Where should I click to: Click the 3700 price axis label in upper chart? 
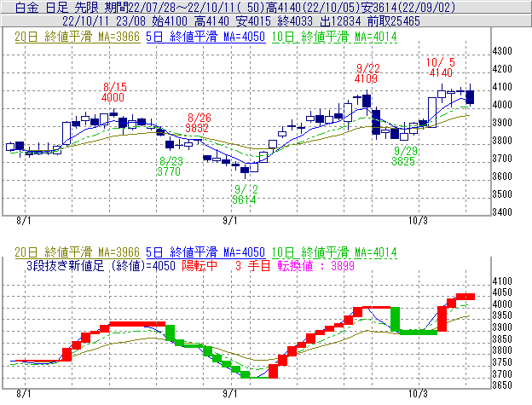(x=502, y=159)
